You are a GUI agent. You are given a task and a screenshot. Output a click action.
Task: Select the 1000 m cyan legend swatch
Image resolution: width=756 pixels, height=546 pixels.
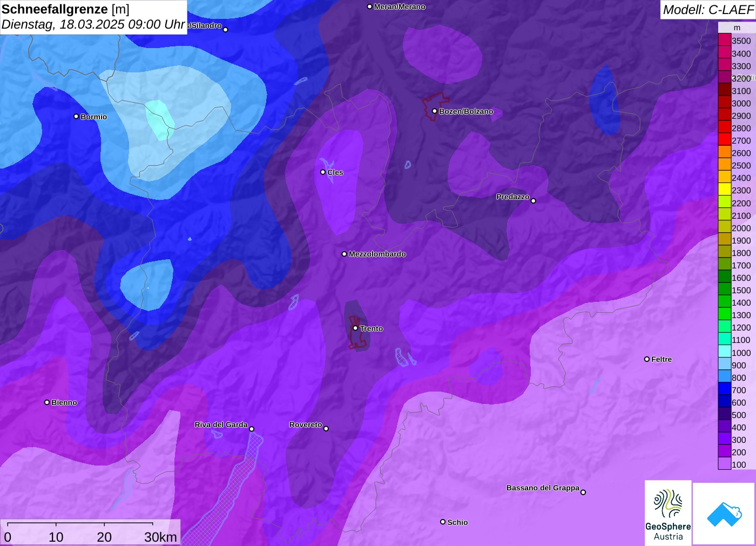coord(725,352)
